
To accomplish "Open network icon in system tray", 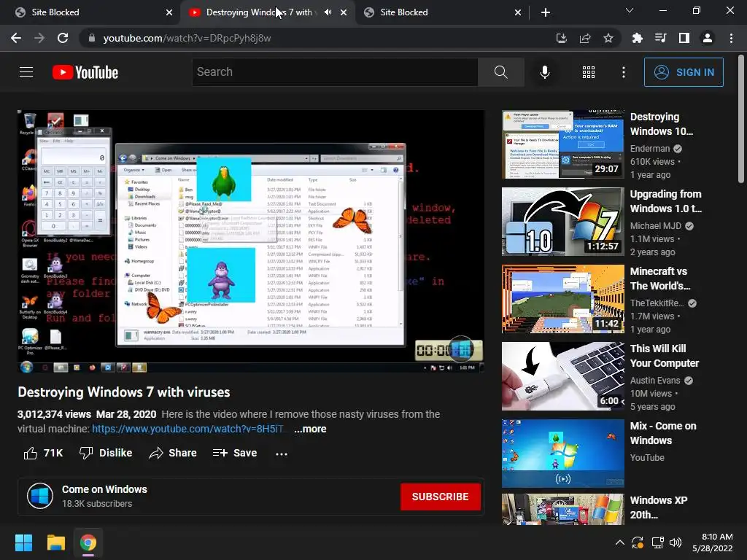I will [x=657, y=542].
